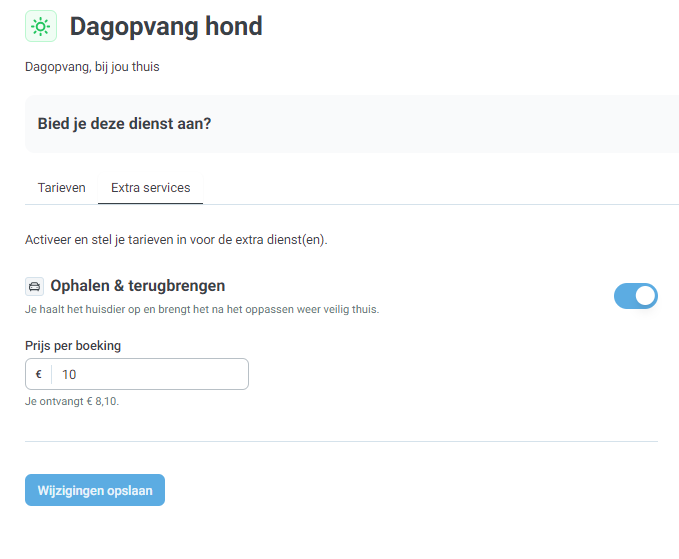The image size is (679, 559).
Task: Save changes with Wijzigingen opslaan
Action: (95, 490)
